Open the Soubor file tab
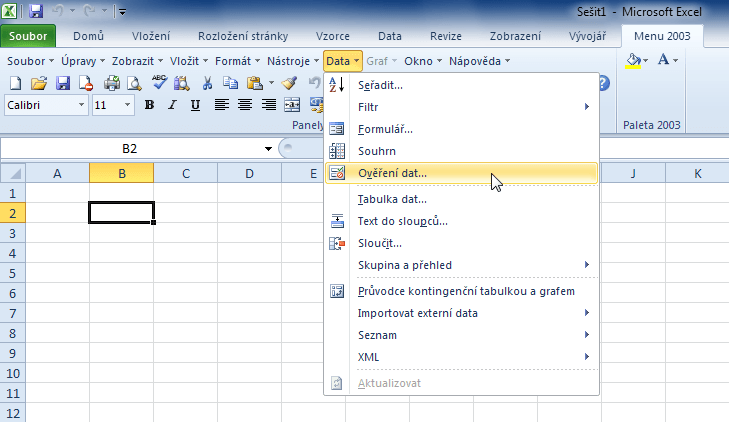729x422 pixels. (28, 36)
